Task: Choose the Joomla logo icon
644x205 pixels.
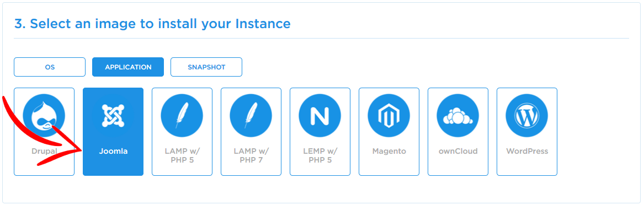Action: point(113,116)
